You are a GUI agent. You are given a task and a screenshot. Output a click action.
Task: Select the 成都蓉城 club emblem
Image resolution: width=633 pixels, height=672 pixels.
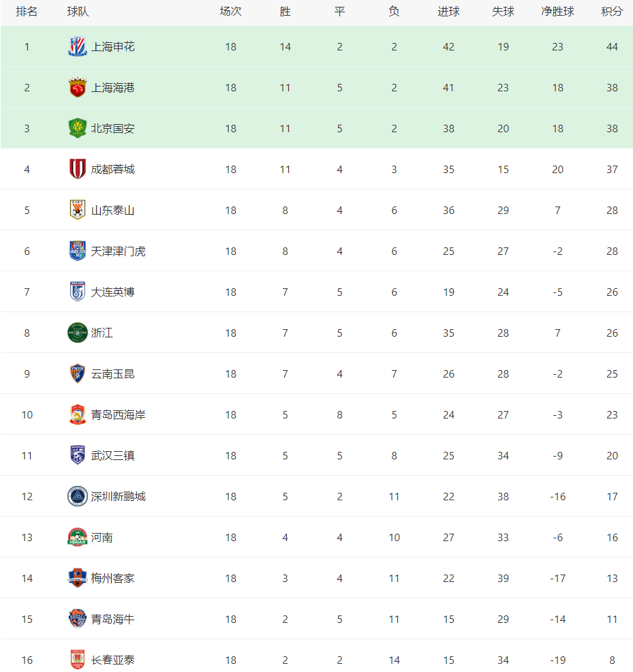(x=78, y=169)
